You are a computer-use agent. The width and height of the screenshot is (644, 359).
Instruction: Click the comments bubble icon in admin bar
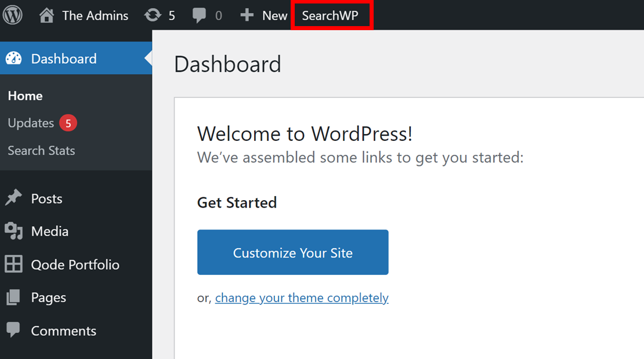click(x=199, y=16)
